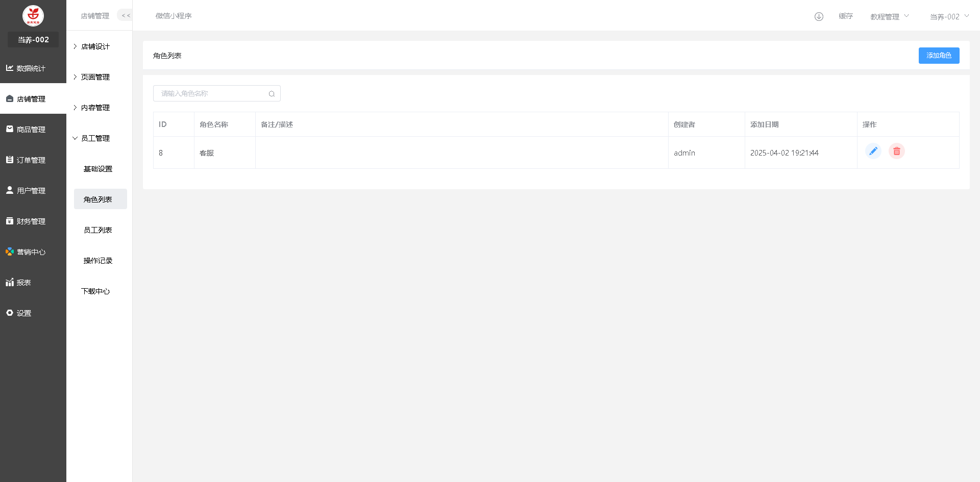Go to 商品管理 in sidebar
Image resolution: width=980 pixels, height=482 pixels.
coord(31,130)
